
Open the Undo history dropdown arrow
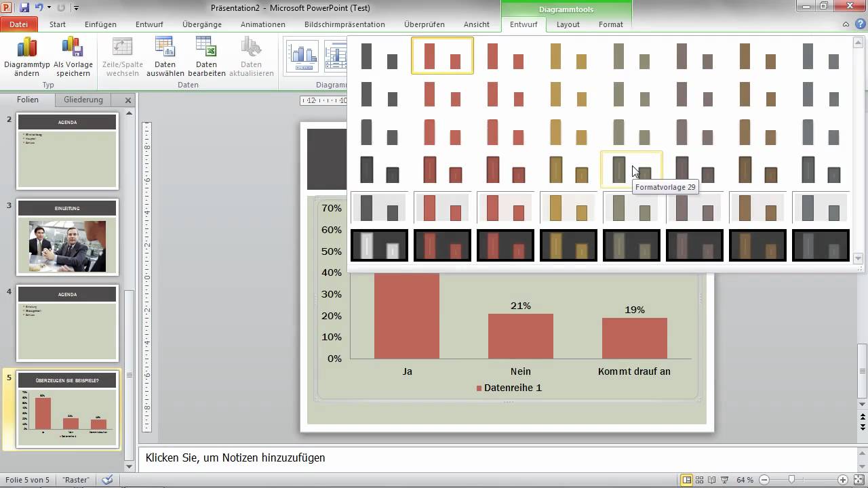(x=48, y=8)
